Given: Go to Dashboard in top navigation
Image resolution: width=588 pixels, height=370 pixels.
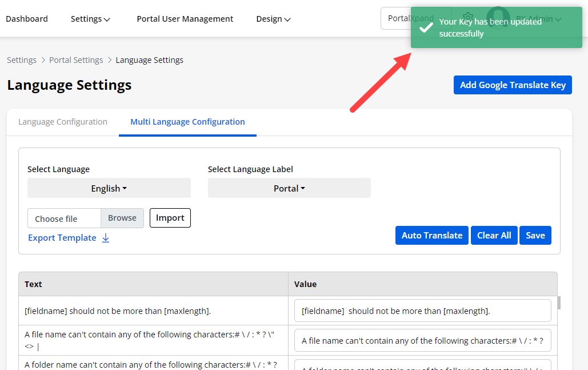Looking at the screenshot, I should point(27,19).
